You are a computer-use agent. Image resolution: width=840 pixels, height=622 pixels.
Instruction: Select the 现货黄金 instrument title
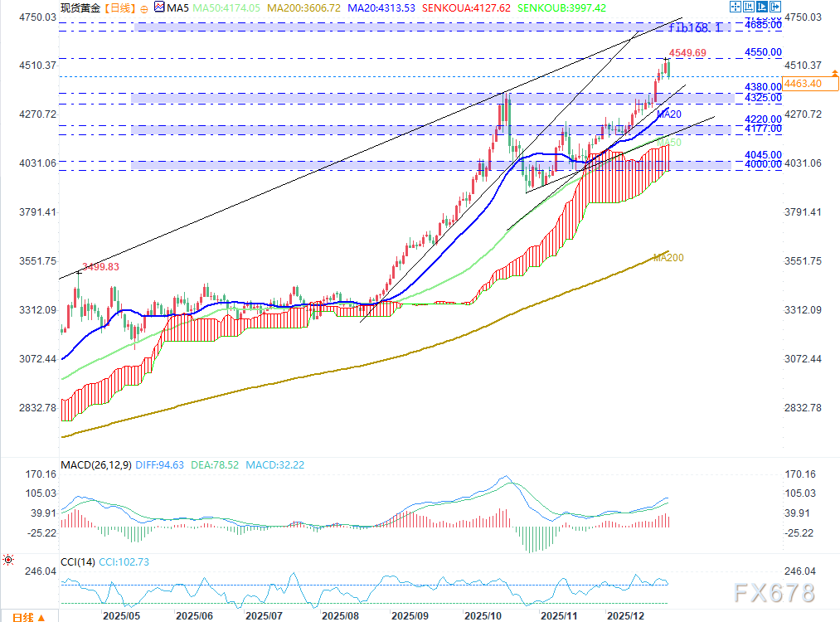coord(80,8)
